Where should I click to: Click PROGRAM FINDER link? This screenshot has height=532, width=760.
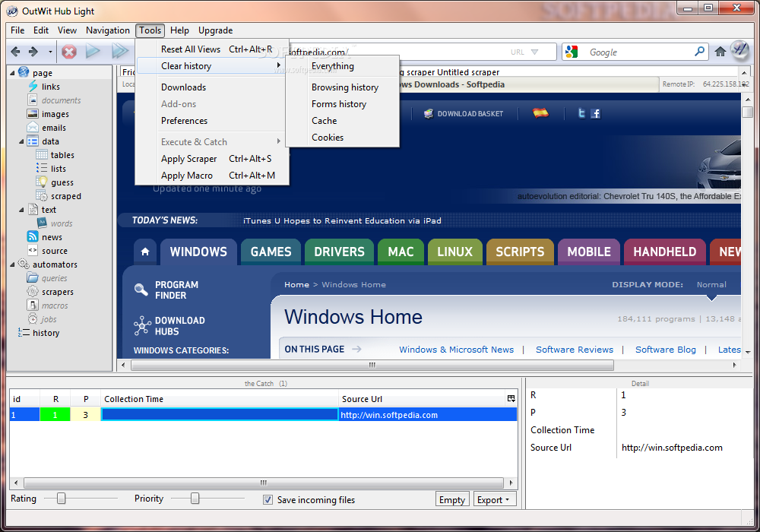[166, 290]
